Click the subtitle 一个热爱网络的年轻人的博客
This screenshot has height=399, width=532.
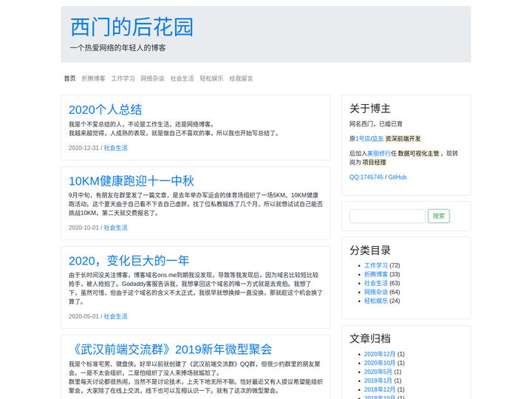[x=117, y=48]
